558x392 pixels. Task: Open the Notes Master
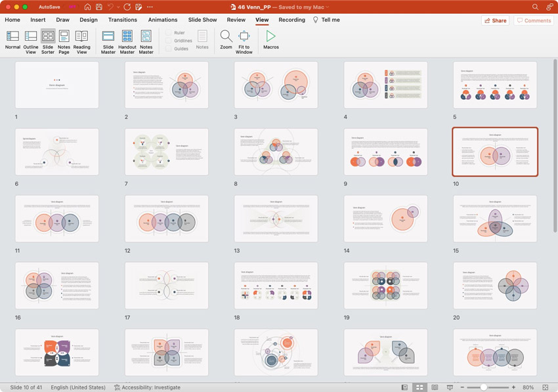pyautogui.click(x=146, y=41)
